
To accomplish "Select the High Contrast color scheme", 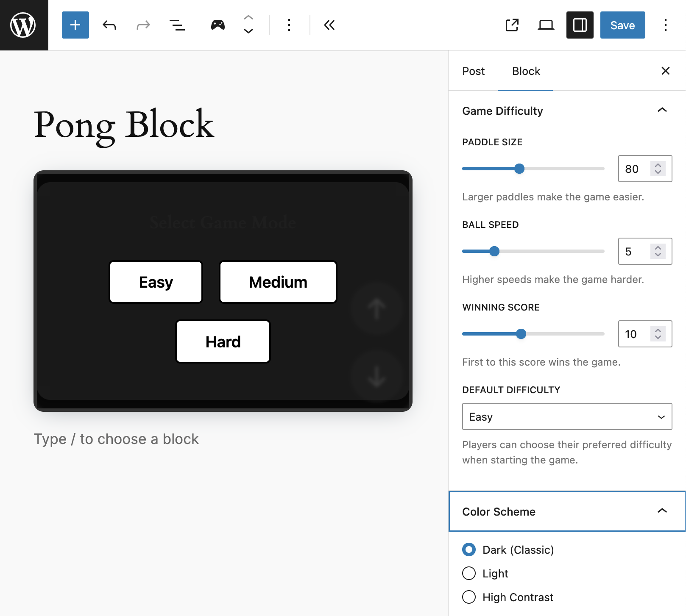I will click(469, 597).
